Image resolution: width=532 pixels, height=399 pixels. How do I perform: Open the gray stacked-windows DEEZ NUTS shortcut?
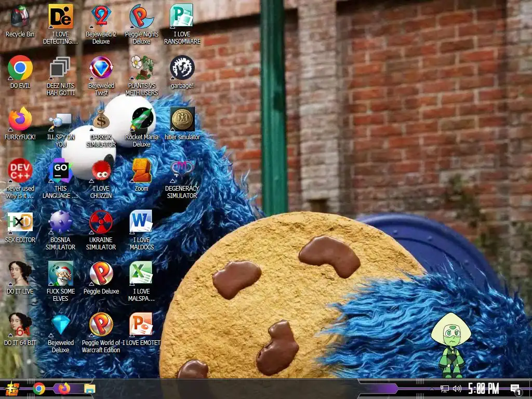(60, 76)
